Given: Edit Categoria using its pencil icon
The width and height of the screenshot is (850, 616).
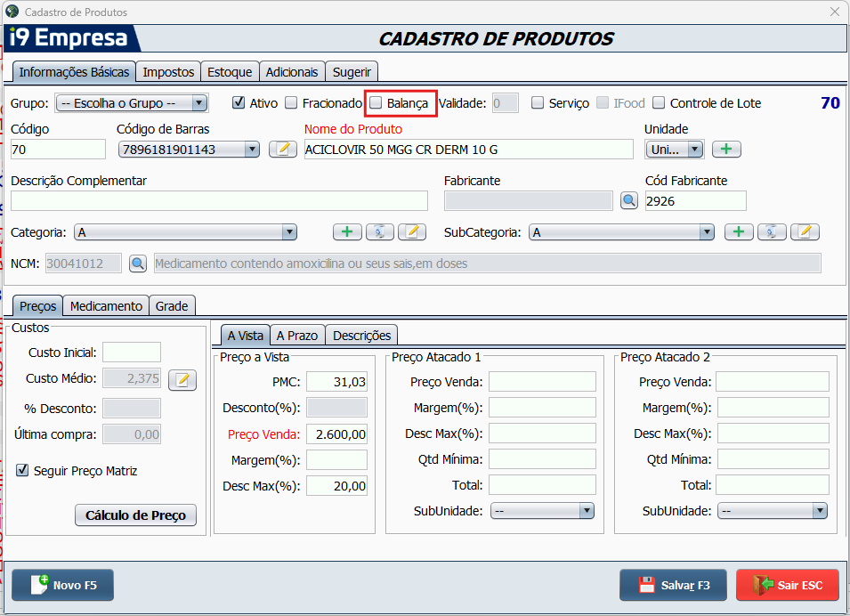Looking at the screenshot, I should tap(412, 232).
